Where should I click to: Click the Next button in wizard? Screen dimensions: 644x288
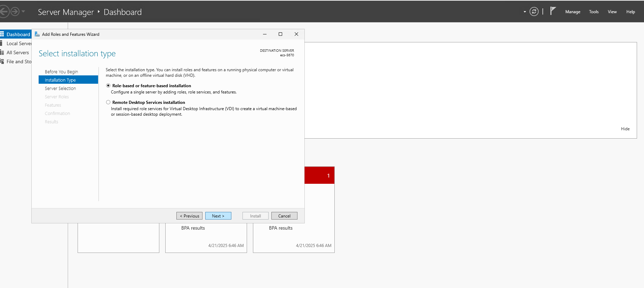click(x=218, y=216)
